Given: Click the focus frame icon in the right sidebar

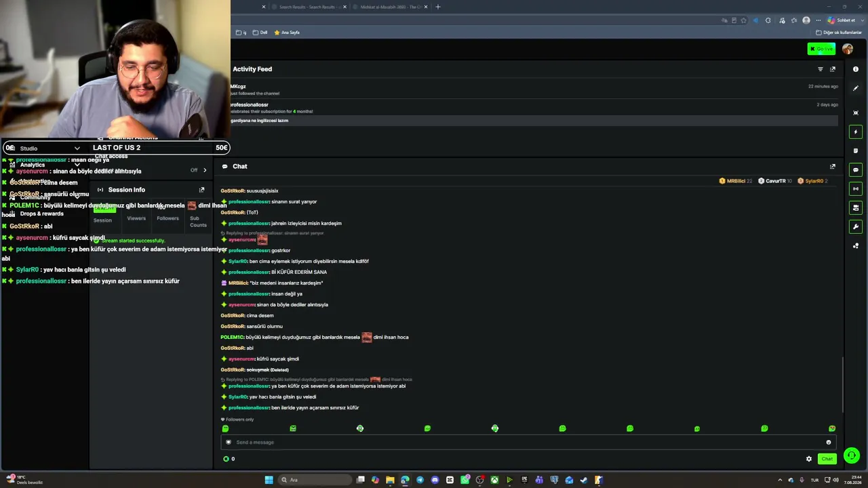Looking at the screenshot, I should (x=856, y=113).
